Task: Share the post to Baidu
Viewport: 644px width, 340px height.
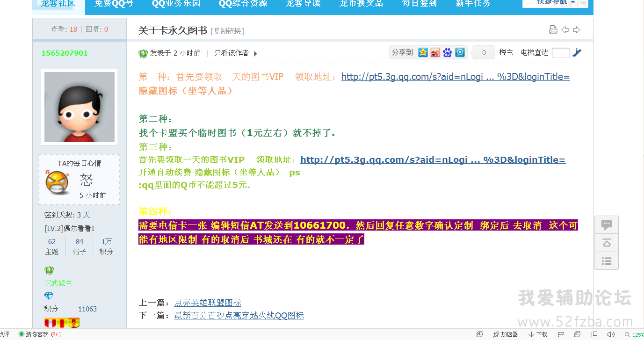Action: click(x=448, y=52)
